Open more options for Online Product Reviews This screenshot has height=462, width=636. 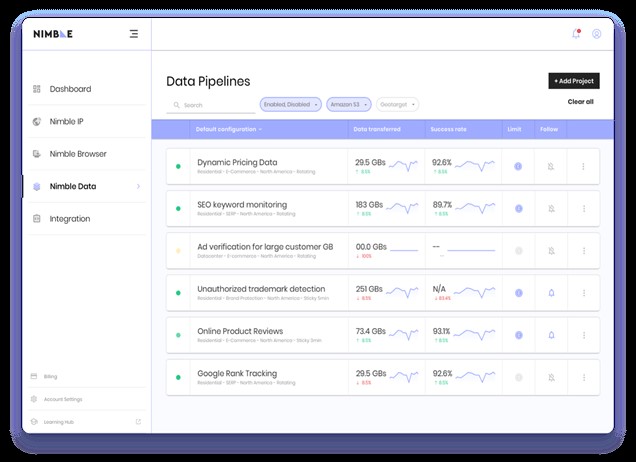click(x=584, y=335)
